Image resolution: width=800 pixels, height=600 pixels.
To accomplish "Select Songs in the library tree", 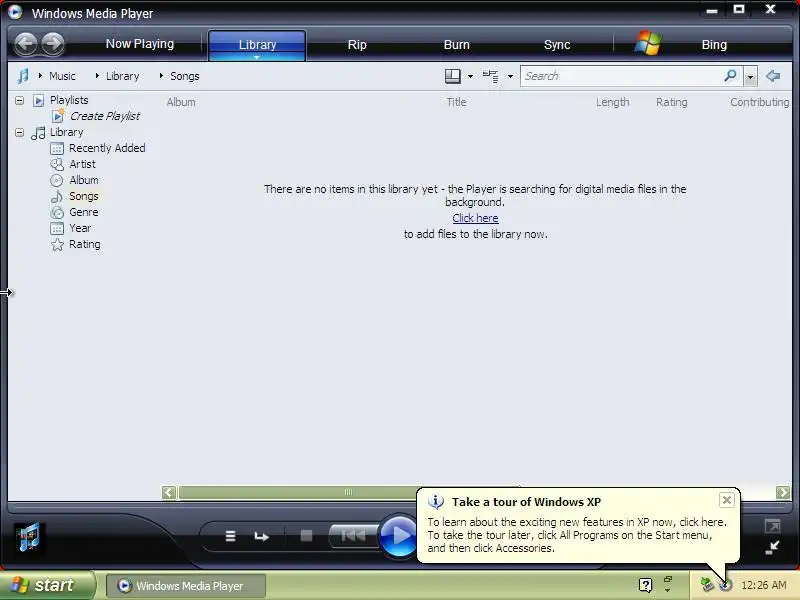I will point(84,196).
